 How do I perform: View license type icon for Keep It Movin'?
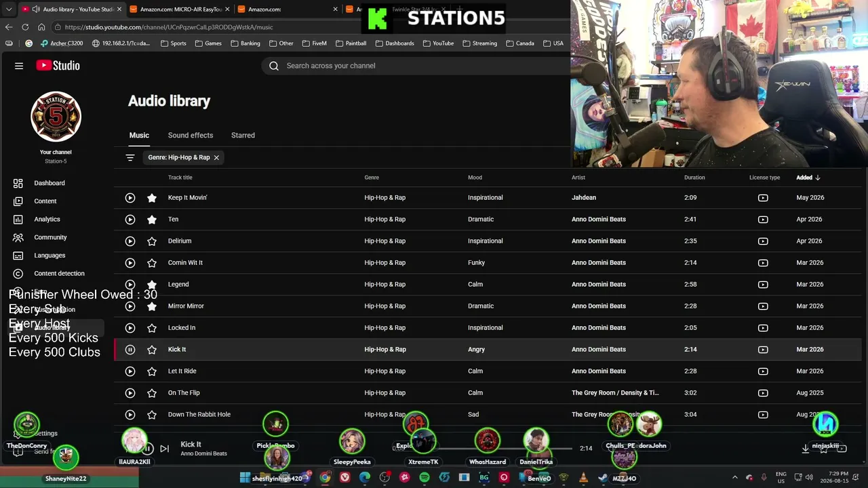point(763,198)
